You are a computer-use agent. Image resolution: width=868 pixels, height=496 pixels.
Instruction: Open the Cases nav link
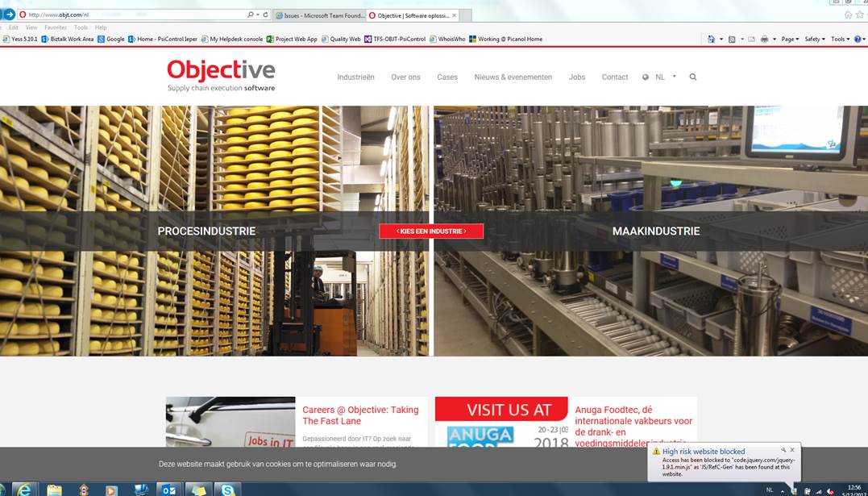click(x=447, y=77)
